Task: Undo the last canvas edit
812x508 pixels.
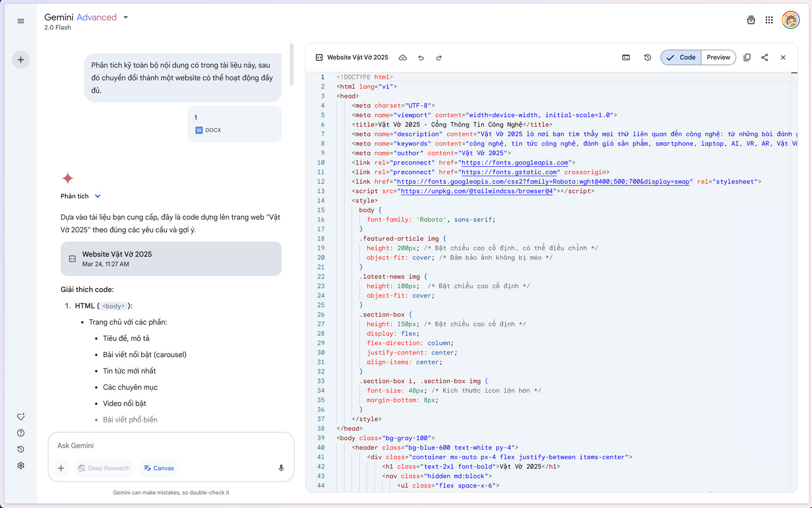Action: click(x=421, y=57)
